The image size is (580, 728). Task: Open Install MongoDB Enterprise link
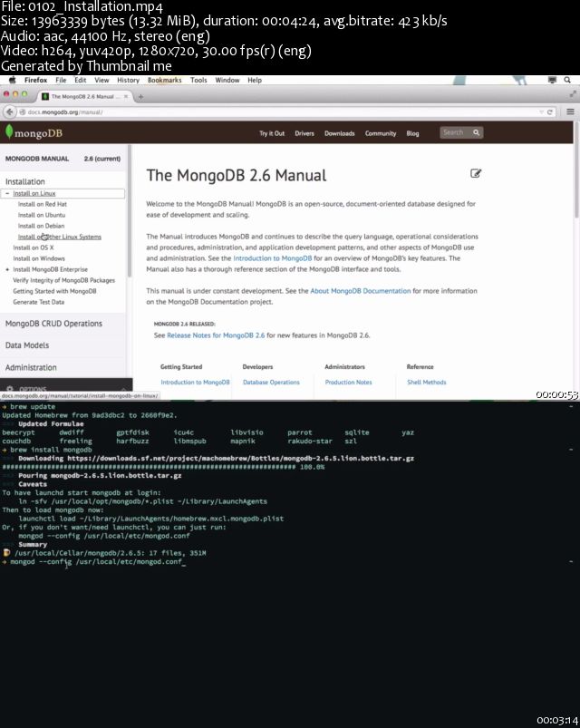pos(50,269)
